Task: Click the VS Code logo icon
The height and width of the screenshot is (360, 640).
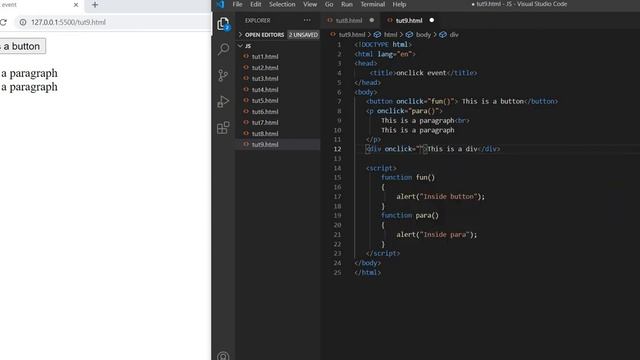Action: click(x=220, y=4)
